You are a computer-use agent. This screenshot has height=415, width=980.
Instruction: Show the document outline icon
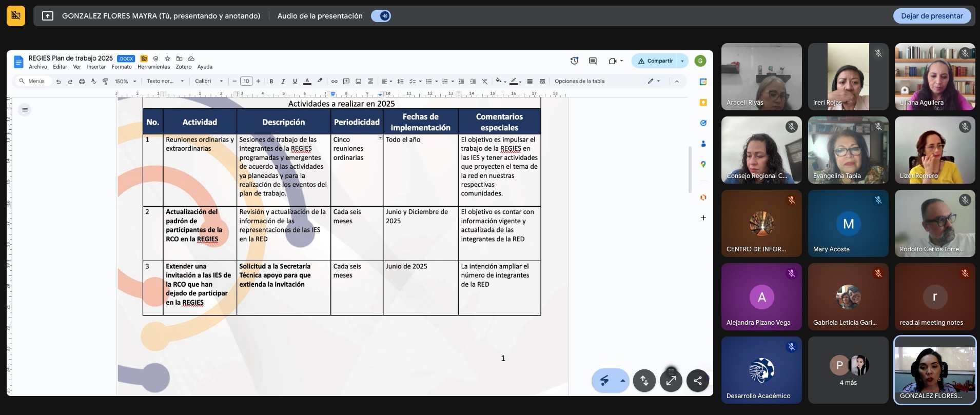coord(25,110)
